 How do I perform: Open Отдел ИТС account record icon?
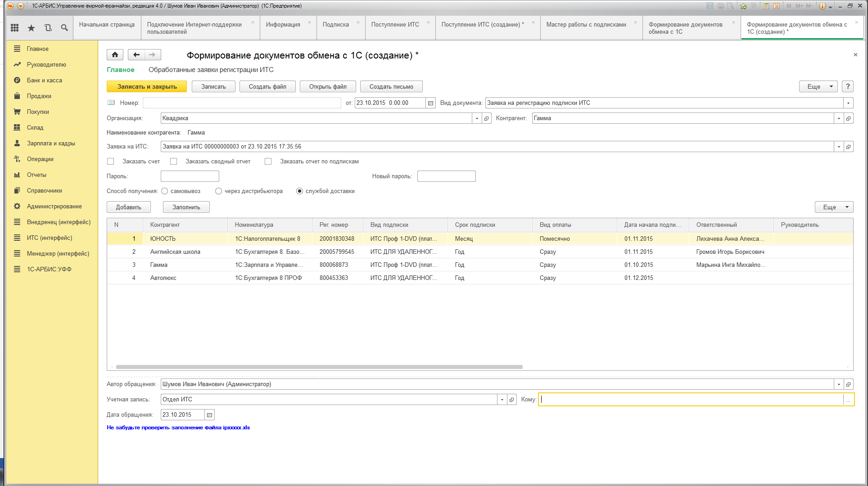(x=511, y=400)
